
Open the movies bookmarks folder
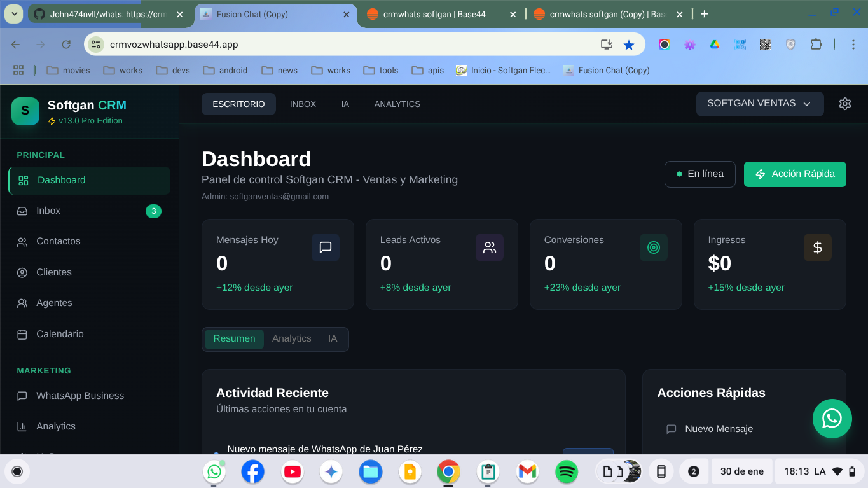click(x=68, y=70)
